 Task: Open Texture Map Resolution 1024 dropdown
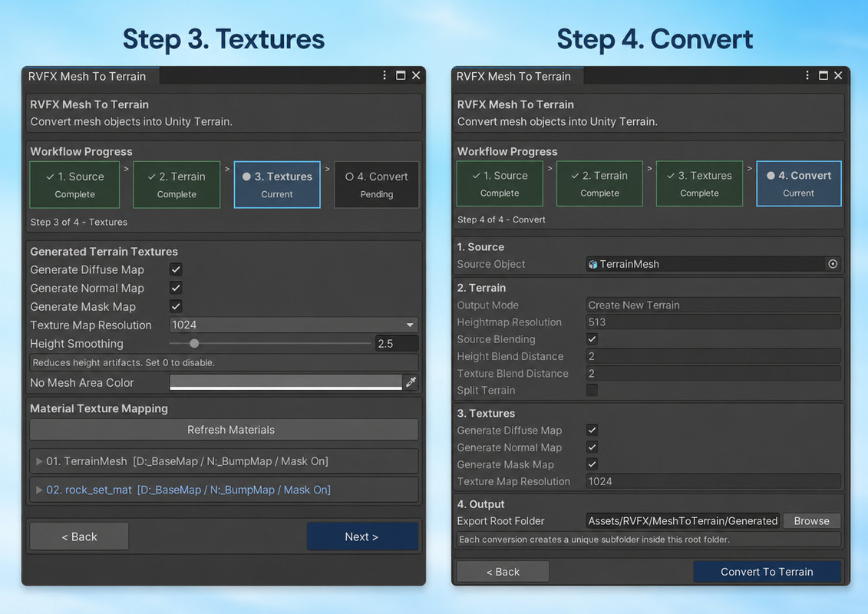(x=293, y=325)
